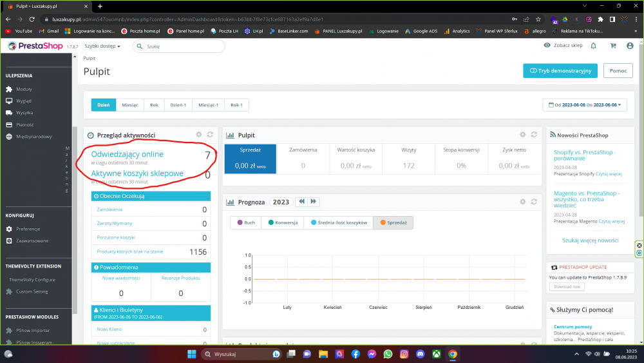Viewport: 644px width, 363px height.
Task: Click Download now update button
Action: pyautogui.click(x=567, y=286)
